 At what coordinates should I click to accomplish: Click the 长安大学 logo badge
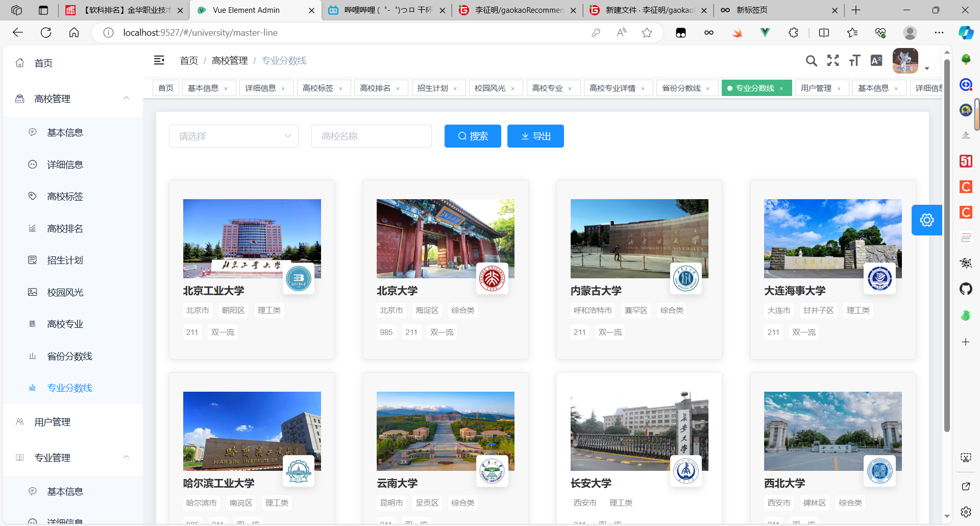pos(686,471)
